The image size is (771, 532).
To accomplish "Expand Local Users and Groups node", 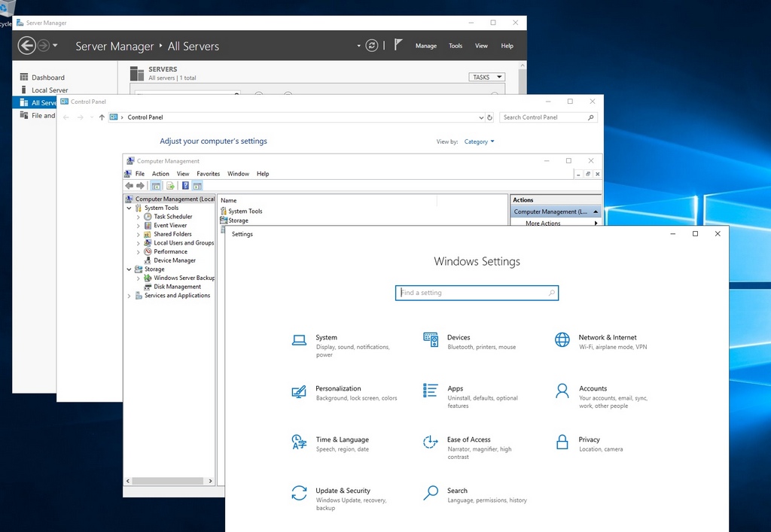I will (x=139, y=243).
